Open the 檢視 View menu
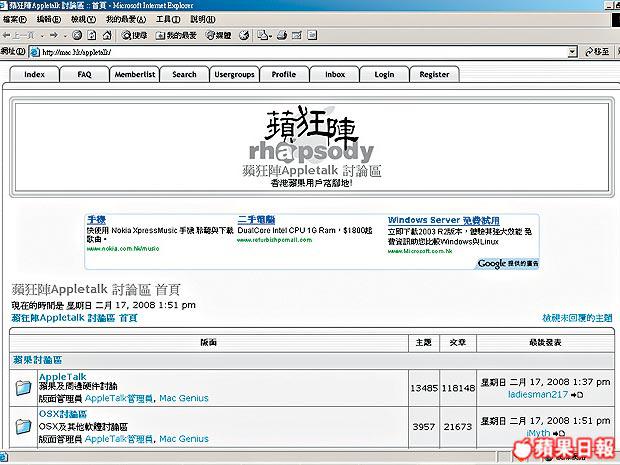The width and height of the screenshot is (620, 465). [x=83, y=19]
